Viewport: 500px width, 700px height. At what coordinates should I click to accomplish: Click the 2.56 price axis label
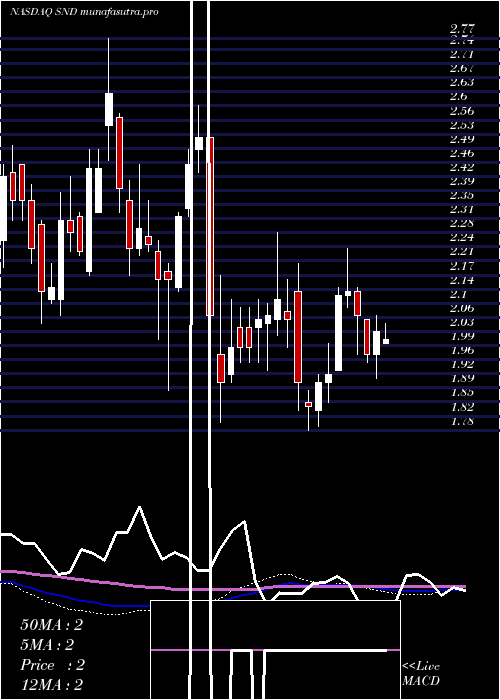pyautogui.click(x=462, y=111)
